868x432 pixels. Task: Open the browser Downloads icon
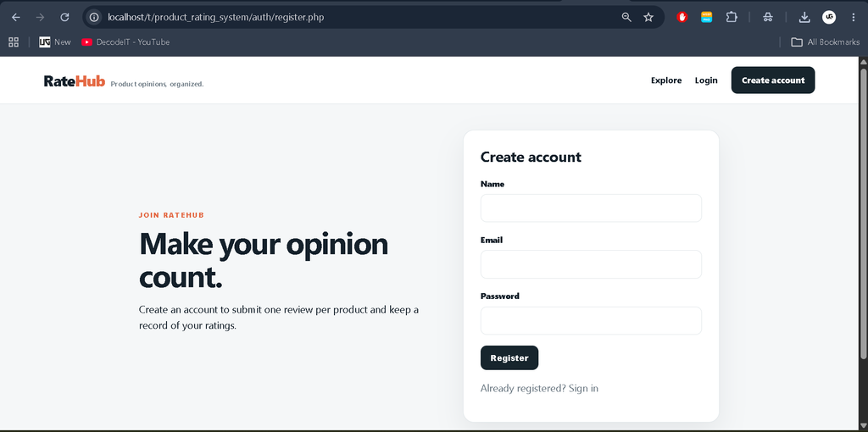click(804, 17)
